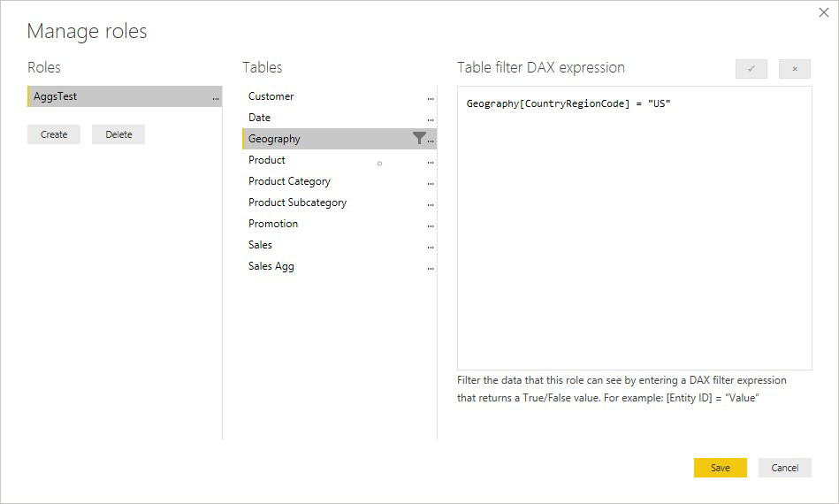This screenshot has width=839, height=504.
Task: Discard DAX changes with the x button
Action: 795,69
